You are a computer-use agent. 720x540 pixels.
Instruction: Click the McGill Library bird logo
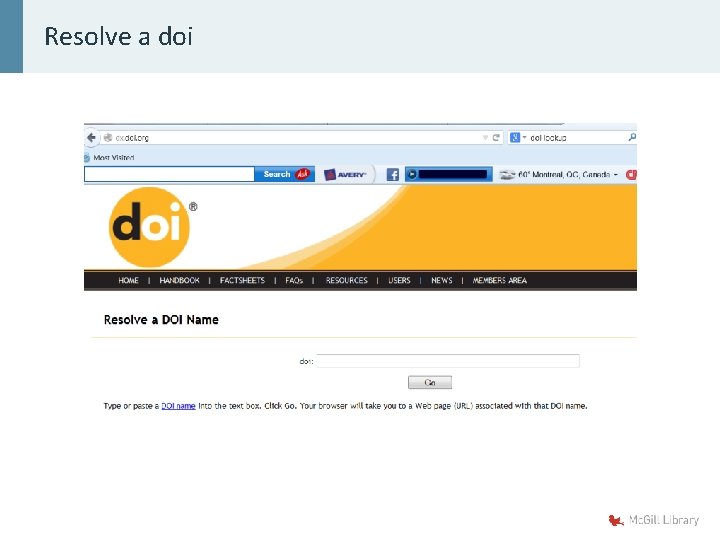616,520
